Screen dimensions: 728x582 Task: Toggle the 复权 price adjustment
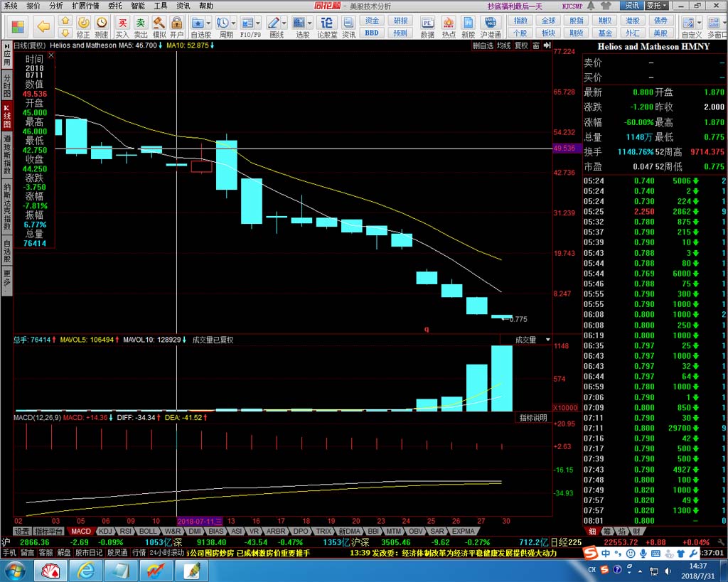(521, 45)
